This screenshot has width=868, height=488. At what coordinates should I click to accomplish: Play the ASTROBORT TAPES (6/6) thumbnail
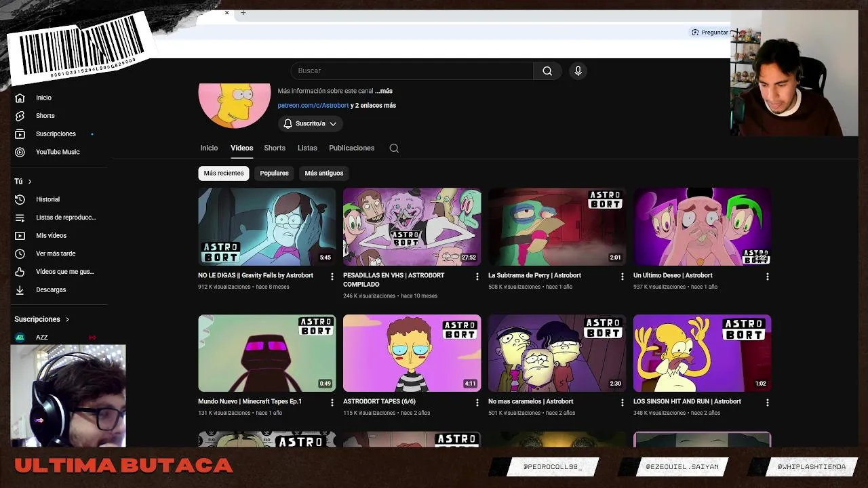pos(412,353)
